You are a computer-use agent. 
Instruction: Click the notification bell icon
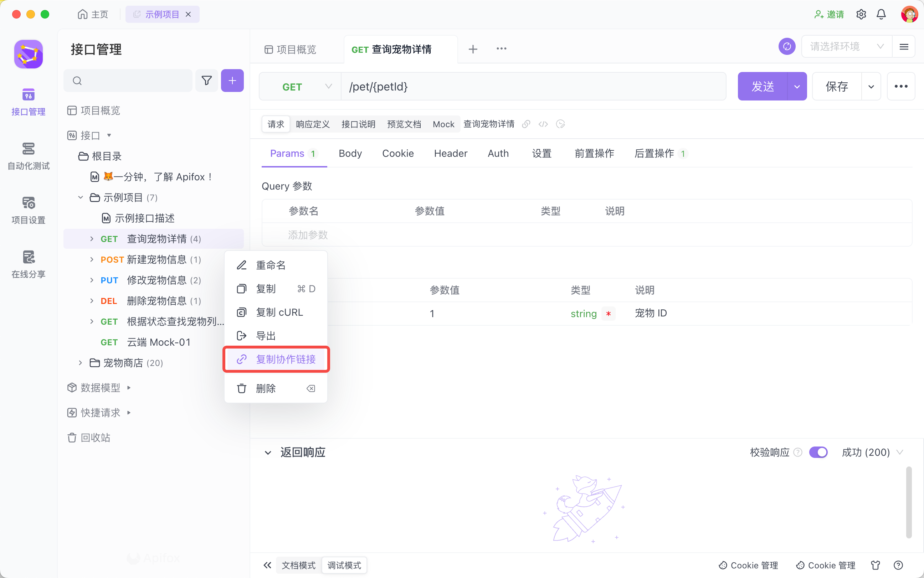(x=881, y=15)
